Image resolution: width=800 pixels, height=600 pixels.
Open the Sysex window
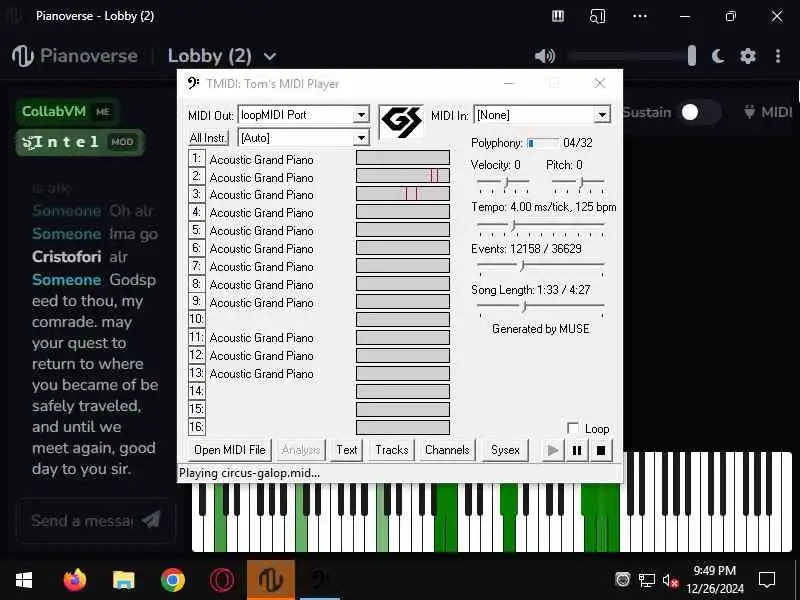pos(505,450)
